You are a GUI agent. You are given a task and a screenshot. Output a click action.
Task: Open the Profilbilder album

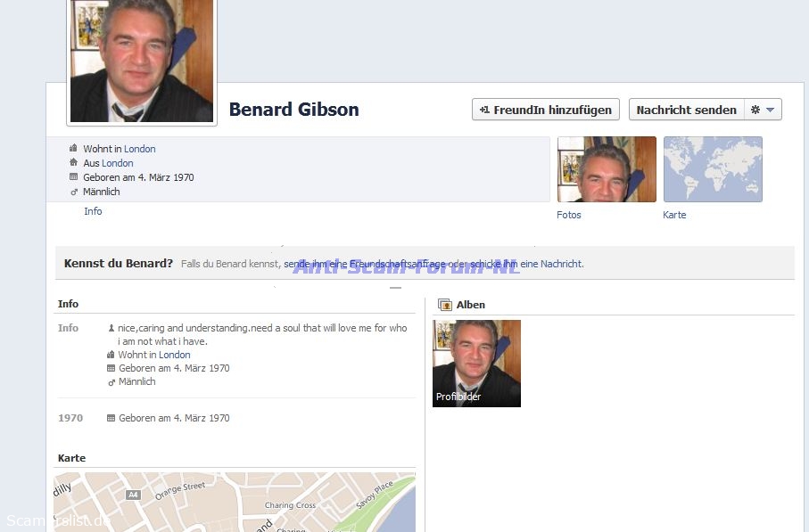[x=476, y=364]
